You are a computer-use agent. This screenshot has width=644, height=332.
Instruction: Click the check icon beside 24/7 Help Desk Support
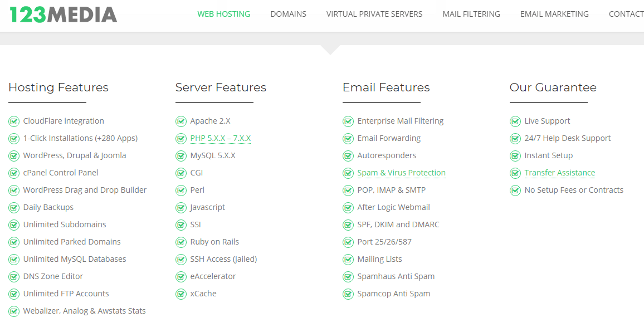pyautogui.click(x=515, y=139)
